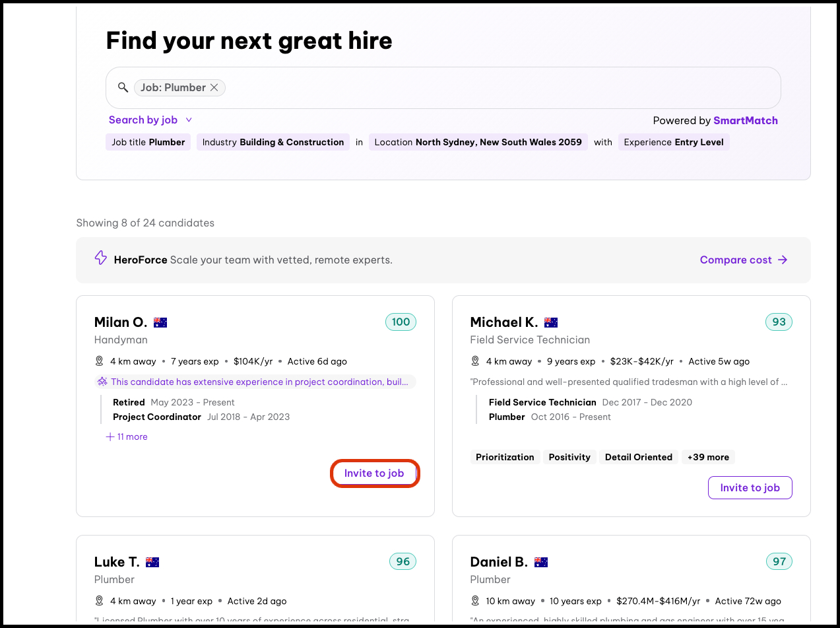The height and width of the screenshot is (628, 840).
Task: Invite Michael K. to job
Action: point(750,488)
